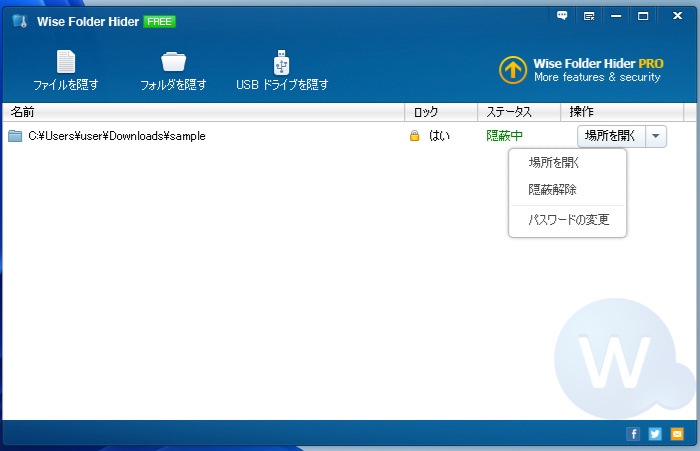Click the Wise Folder Hider app logo
This screenshot has height=451, width=700.
click(20, 21)
